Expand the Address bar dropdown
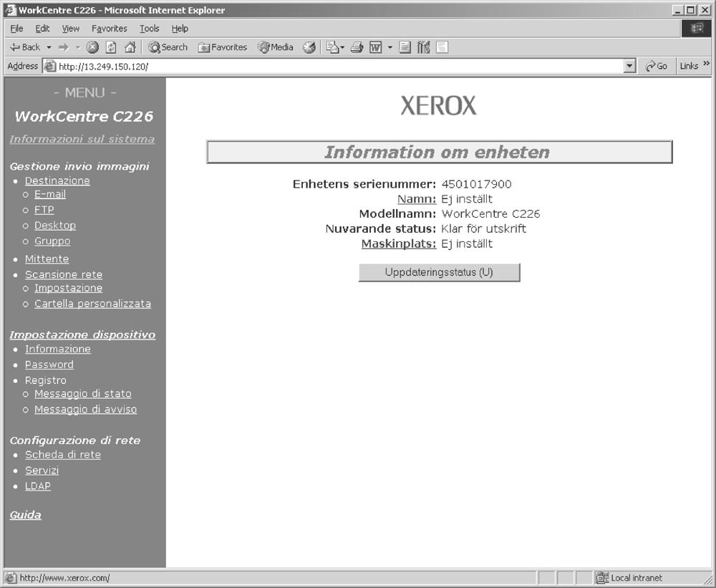 pos(629,66)
